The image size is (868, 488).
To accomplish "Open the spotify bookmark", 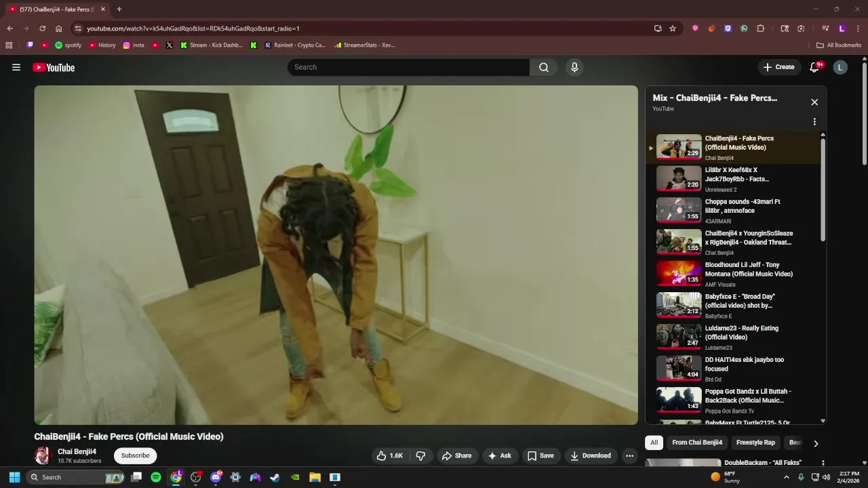I will [68, 45].
